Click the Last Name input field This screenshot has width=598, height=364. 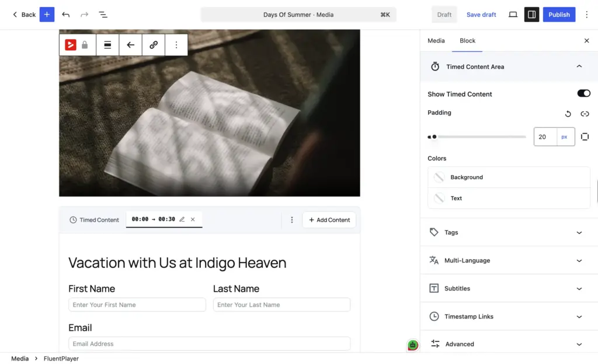(x=281, y=304)
